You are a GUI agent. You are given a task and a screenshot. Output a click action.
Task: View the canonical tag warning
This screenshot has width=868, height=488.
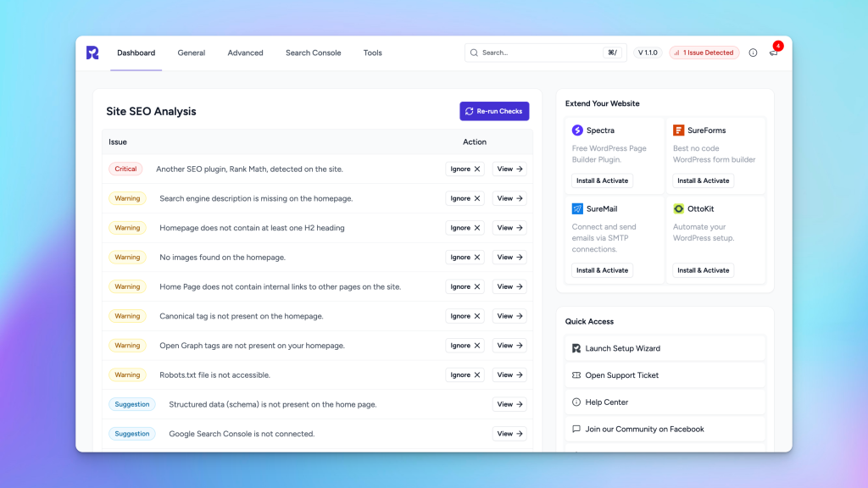509,316
